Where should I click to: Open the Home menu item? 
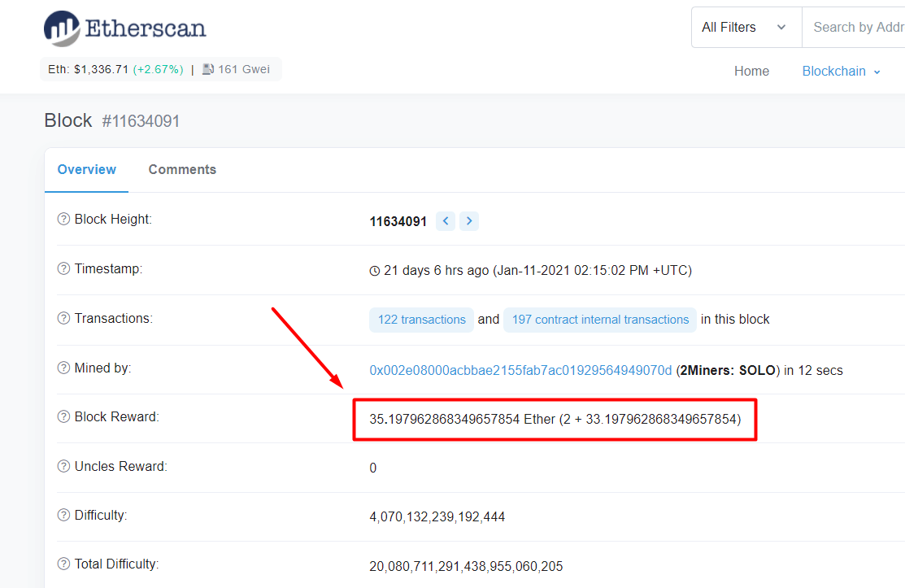[751, 72]
